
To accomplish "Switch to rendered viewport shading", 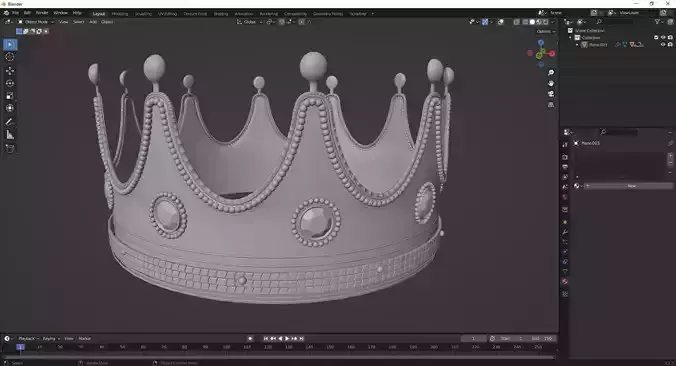I will [545, 22].
